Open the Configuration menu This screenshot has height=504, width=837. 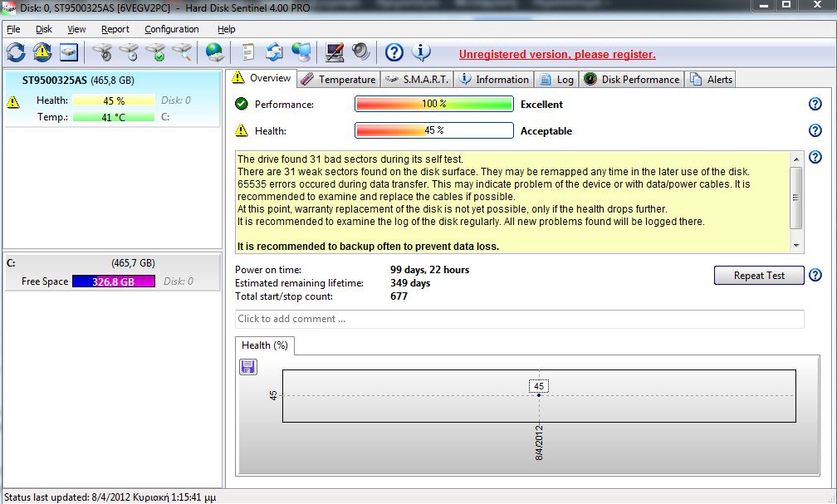tap(171, 29)
